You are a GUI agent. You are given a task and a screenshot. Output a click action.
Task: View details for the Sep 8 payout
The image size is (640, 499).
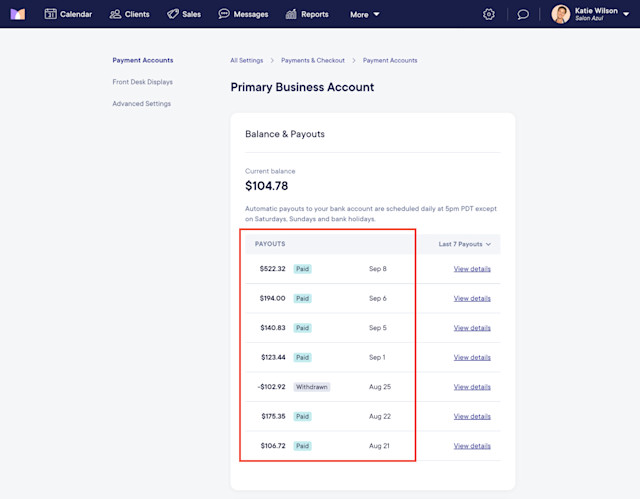[x=472, y=269]
